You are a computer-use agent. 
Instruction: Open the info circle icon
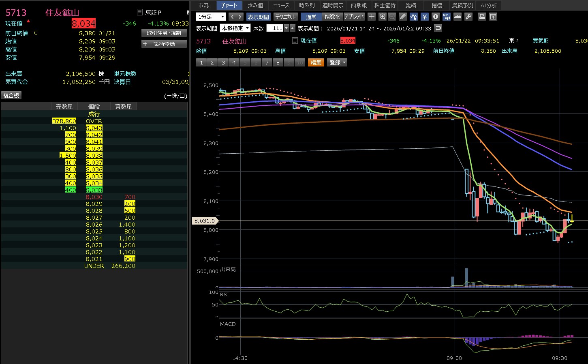pyautogui.click(x=436, y=17)
